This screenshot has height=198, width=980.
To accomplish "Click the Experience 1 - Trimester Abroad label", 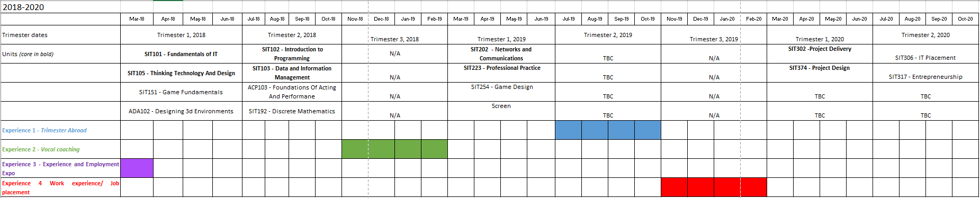I will click(x=44, y=130).
